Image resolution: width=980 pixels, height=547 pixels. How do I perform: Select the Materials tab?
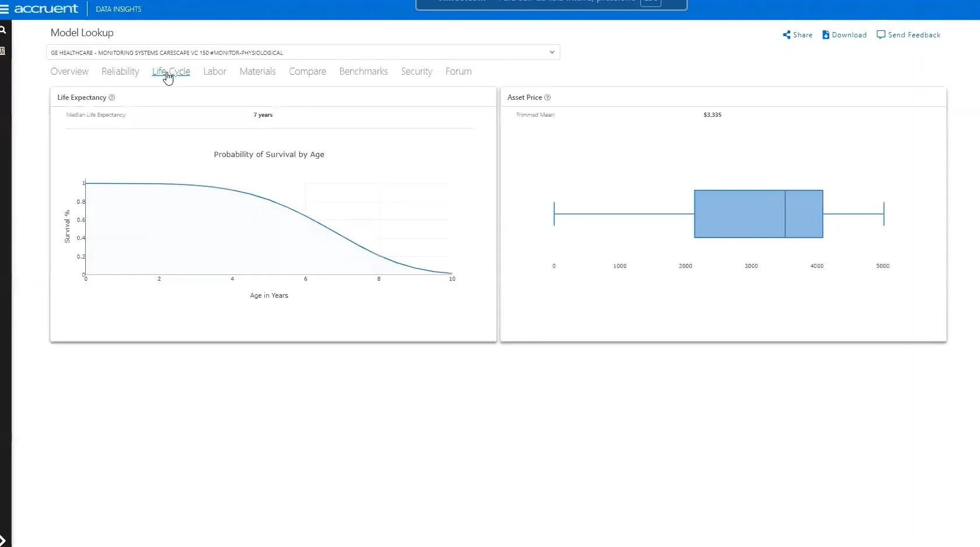click(257, 71)
